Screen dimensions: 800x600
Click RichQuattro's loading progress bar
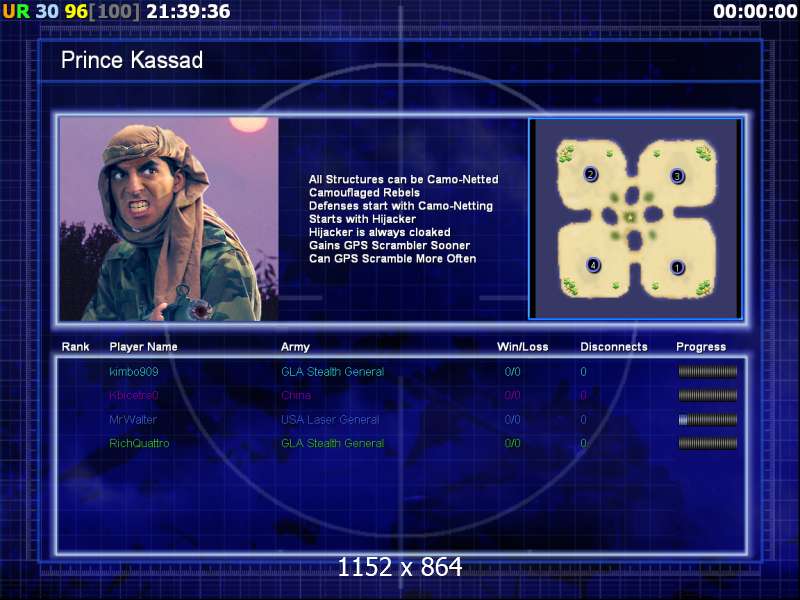(708, 443)
